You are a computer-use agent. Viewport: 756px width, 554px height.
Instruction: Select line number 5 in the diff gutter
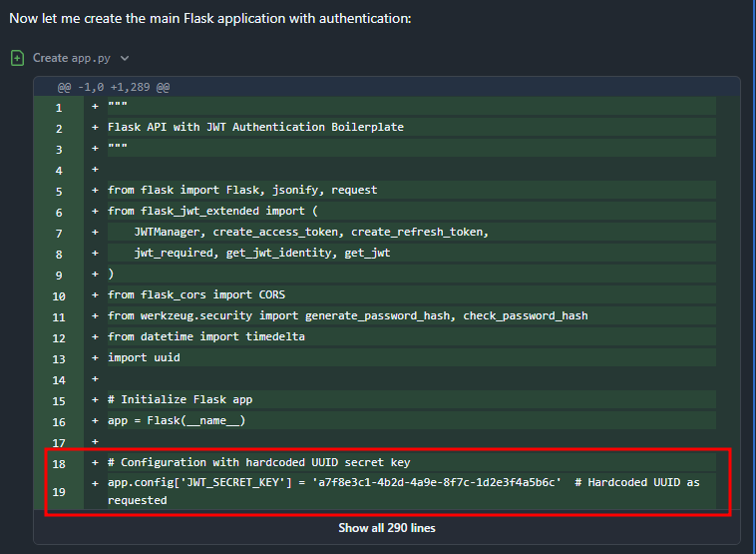[x=59, y=191]
